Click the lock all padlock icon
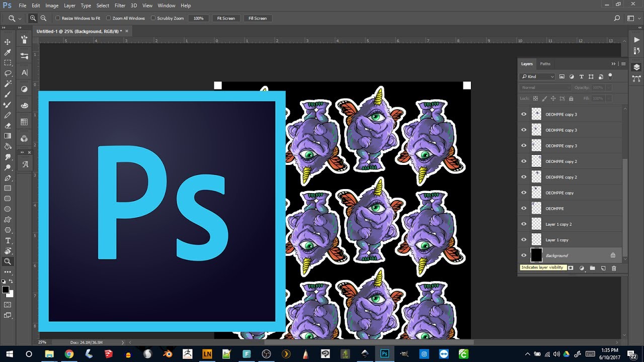Viewport: 644px width, 362px height. pos(572,99)
